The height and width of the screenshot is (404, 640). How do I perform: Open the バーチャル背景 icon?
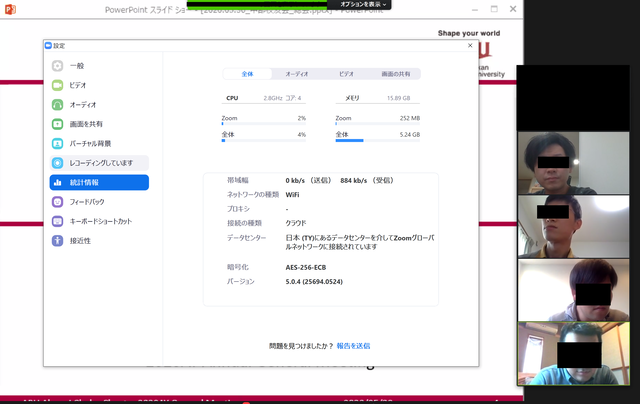[58, 144]
